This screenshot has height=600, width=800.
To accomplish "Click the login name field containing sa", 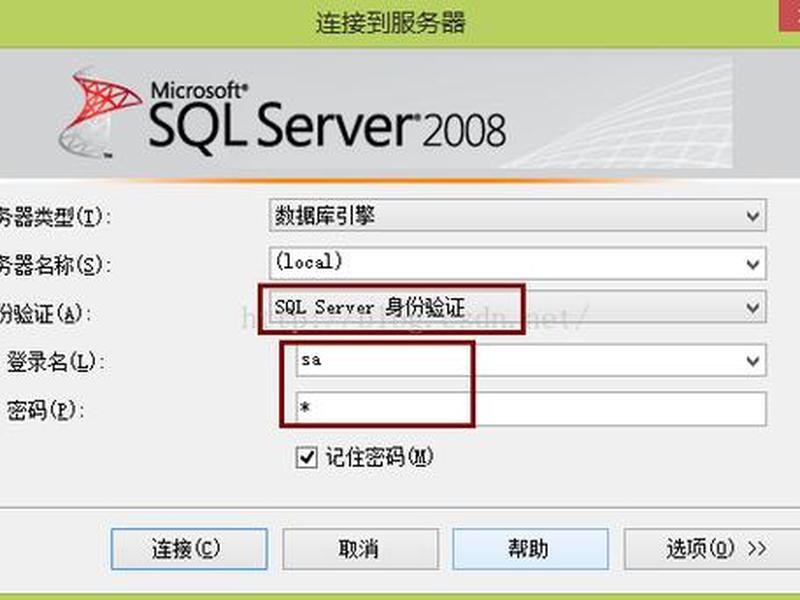I will [531, 361].
